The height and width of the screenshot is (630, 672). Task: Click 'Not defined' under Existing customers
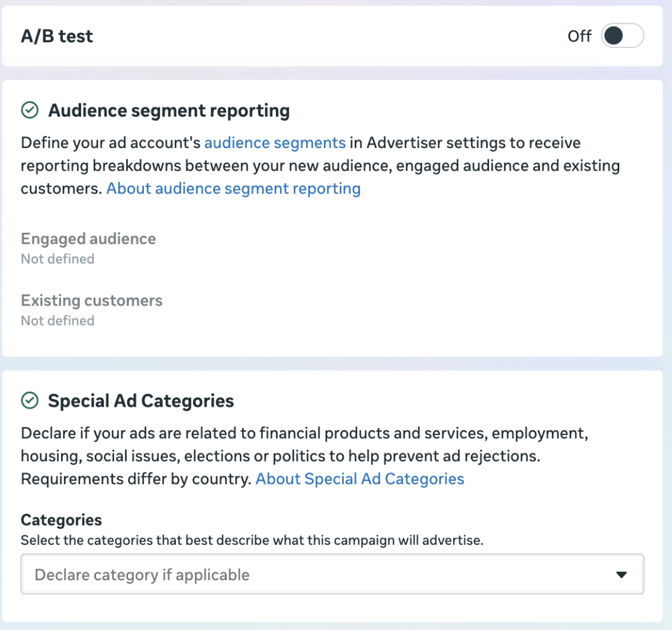[57, 320]
